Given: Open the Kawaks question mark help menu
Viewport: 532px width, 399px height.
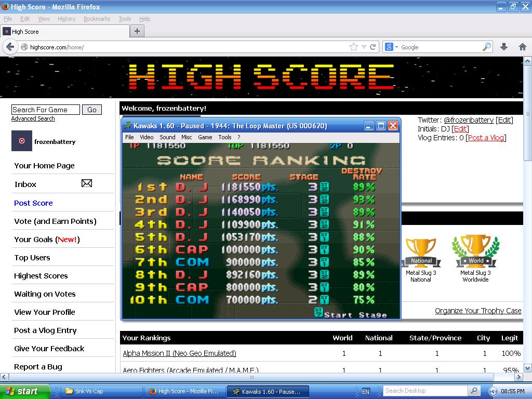Looking at the screenshot, I should pyautogui.click(x=239, y=137).
